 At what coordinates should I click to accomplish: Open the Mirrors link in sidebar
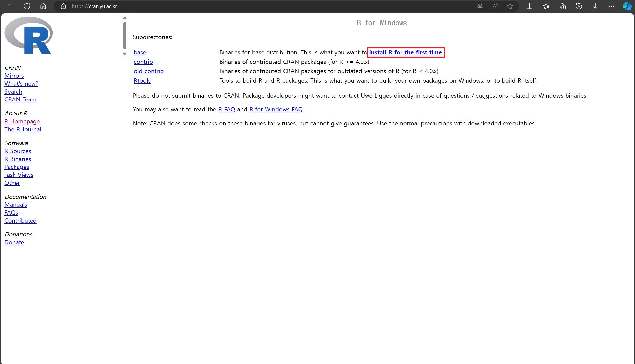point(14,75)
